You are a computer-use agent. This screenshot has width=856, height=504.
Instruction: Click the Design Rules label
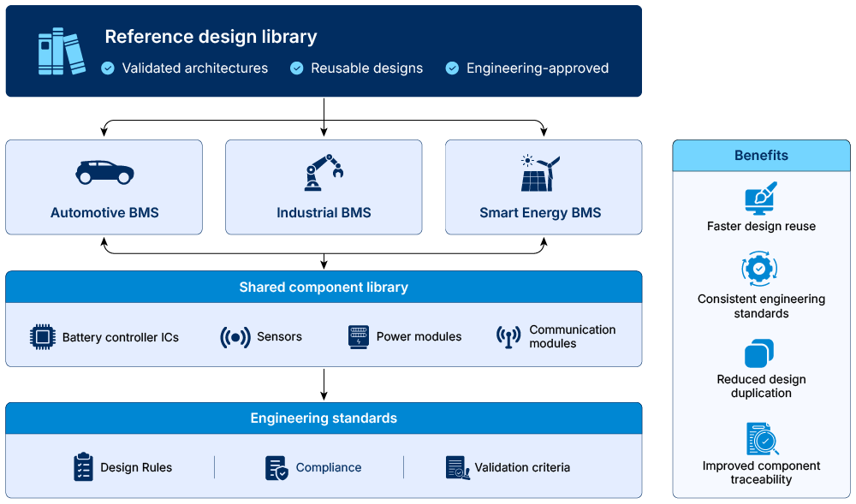click(x=136, y=467)
